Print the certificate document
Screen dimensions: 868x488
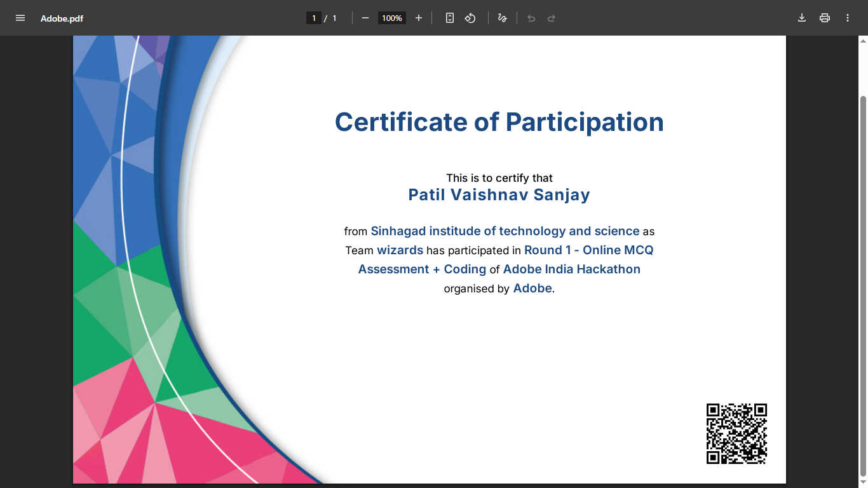[825, 18]
